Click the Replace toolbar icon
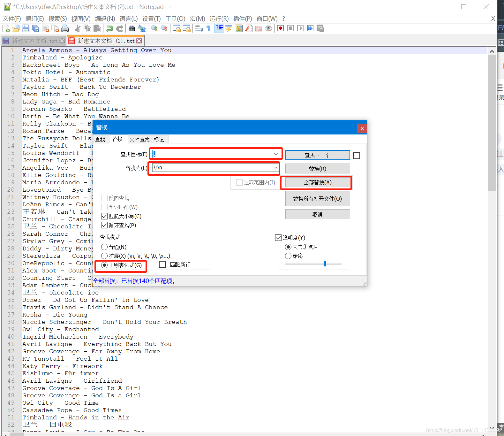 coord(142,28)
